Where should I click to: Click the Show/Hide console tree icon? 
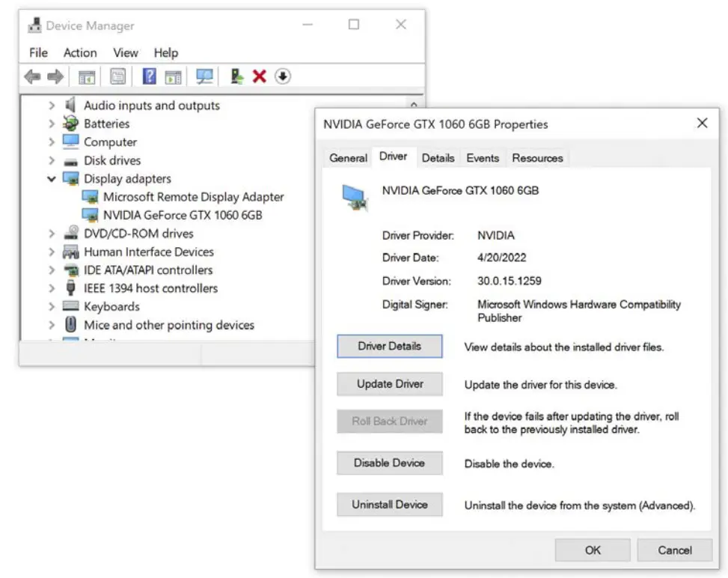click(x=87, y=76)
